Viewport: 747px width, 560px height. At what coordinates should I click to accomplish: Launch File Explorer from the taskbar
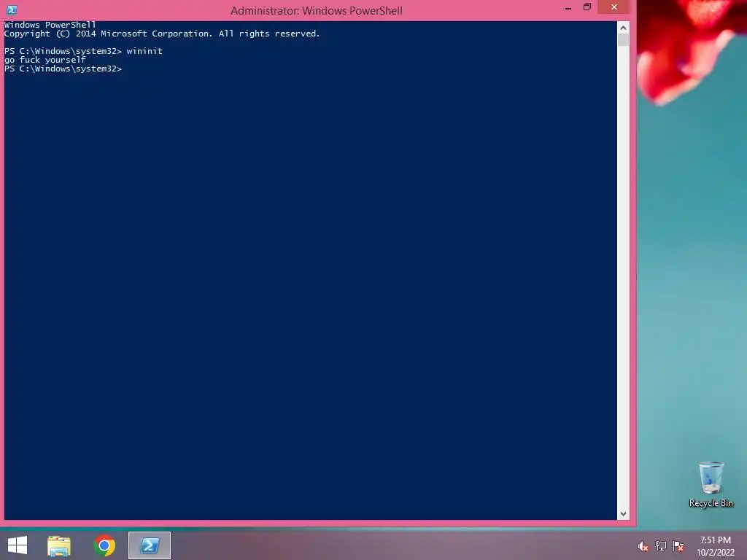tap(59, 545)
